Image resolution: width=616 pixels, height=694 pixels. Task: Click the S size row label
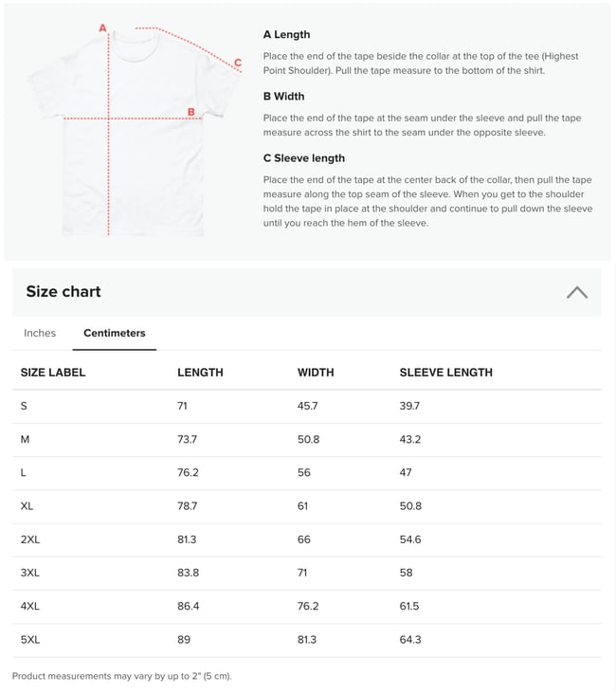(24, 406)
